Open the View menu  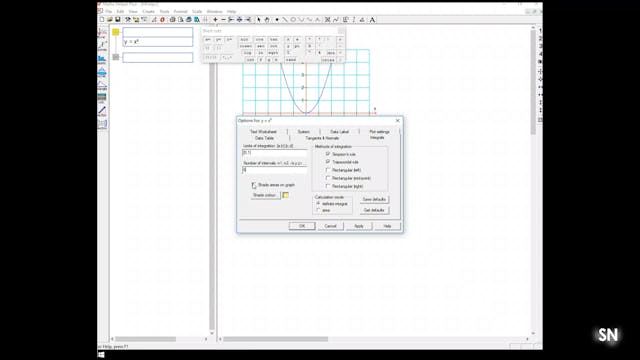point(133,11)
